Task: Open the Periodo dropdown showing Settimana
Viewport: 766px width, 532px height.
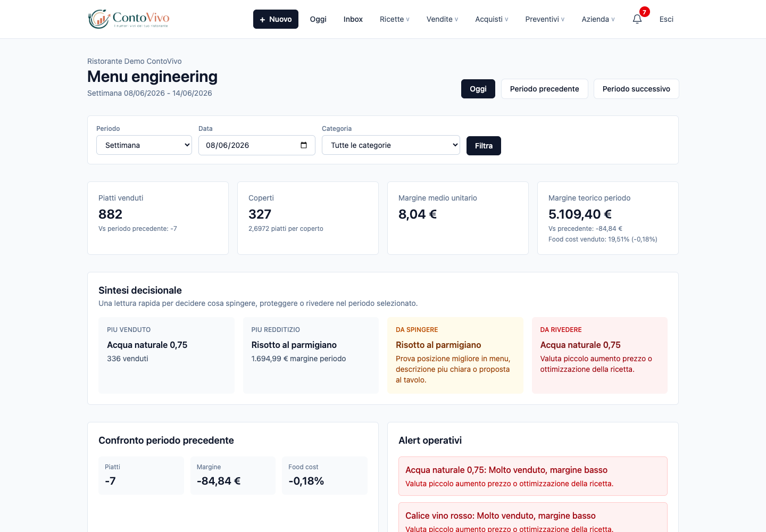Action: (144, 145)
